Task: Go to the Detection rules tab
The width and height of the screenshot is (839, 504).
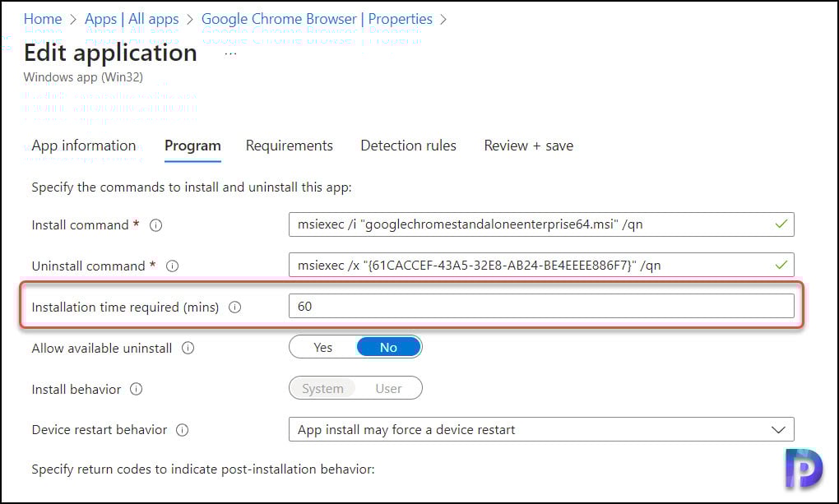Action: 408,146
